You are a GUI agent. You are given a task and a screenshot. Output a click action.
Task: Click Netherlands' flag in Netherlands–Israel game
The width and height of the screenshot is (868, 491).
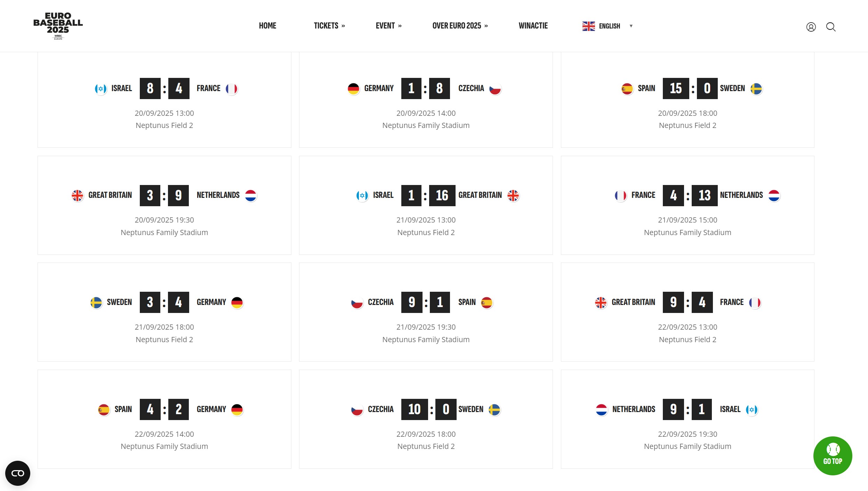point(601,410)
